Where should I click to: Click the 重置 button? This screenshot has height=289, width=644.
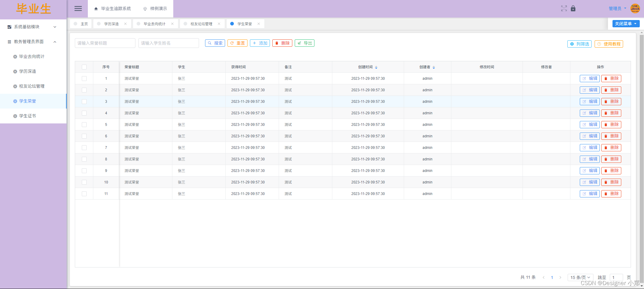tap(237, 43)
